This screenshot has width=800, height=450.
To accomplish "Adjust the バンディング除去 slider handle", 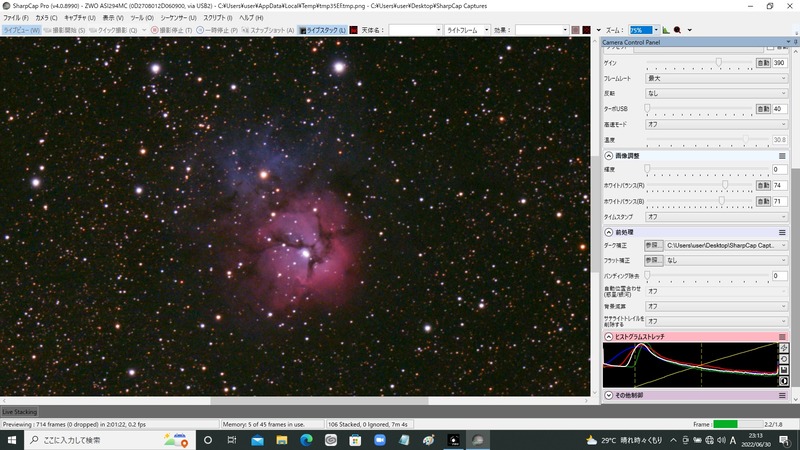I will (647, 276).
